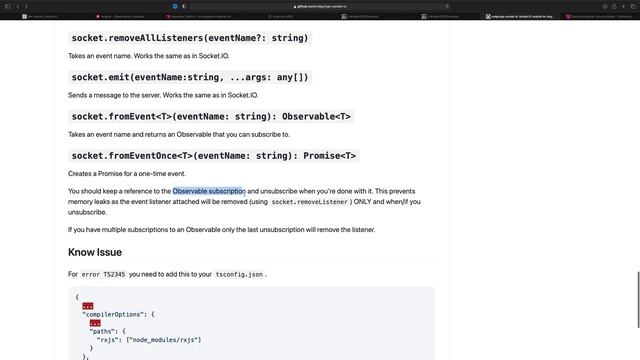Click the blue round extension icon
The image size is (640, 360).
[x=175, y=7]
